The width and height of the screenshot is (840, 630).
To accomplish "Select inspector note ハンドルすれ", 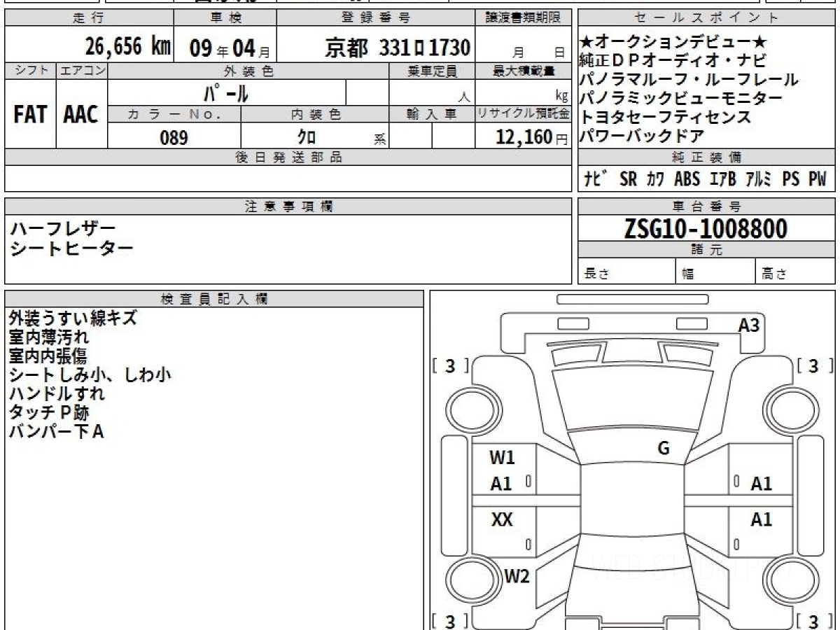I will (57, 393).
